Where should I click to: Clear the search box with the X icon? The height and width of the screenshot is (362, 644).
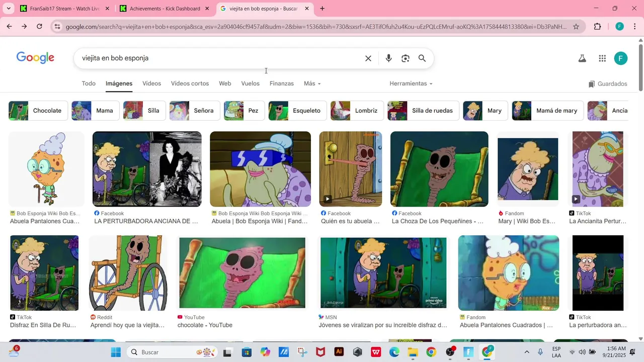click(368, 58)
